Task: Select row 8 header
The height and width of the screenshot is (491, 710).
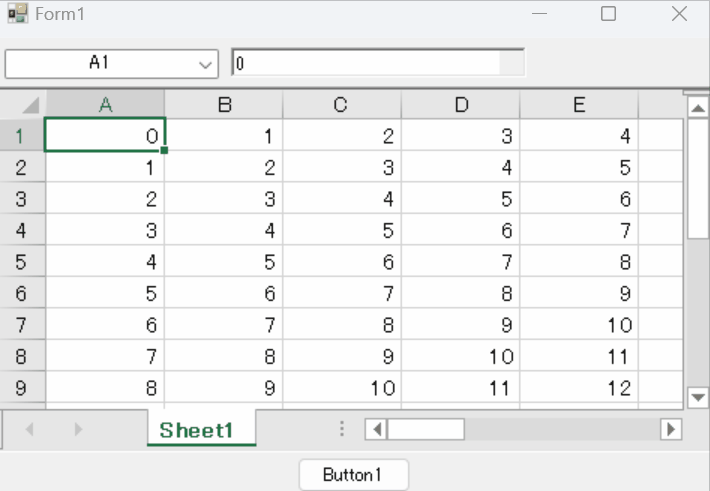Action: pos(22,356)
